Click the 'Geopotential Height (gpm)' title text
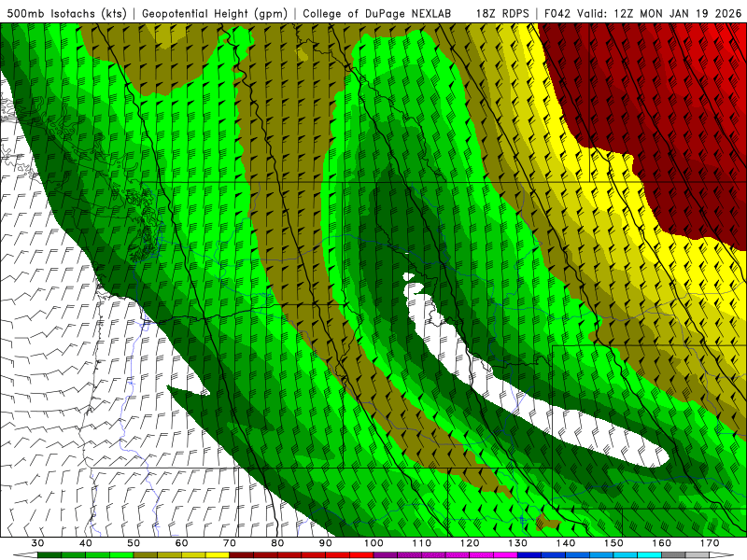This screenshot has width=747, height=560. click(215, 13)
